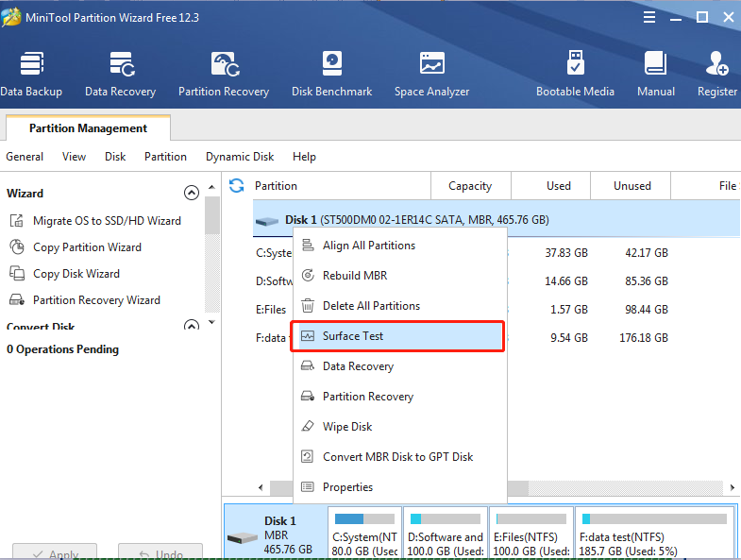The image size is (741, 560).
Task: Create Bootable Media
Action: [575, 74]
